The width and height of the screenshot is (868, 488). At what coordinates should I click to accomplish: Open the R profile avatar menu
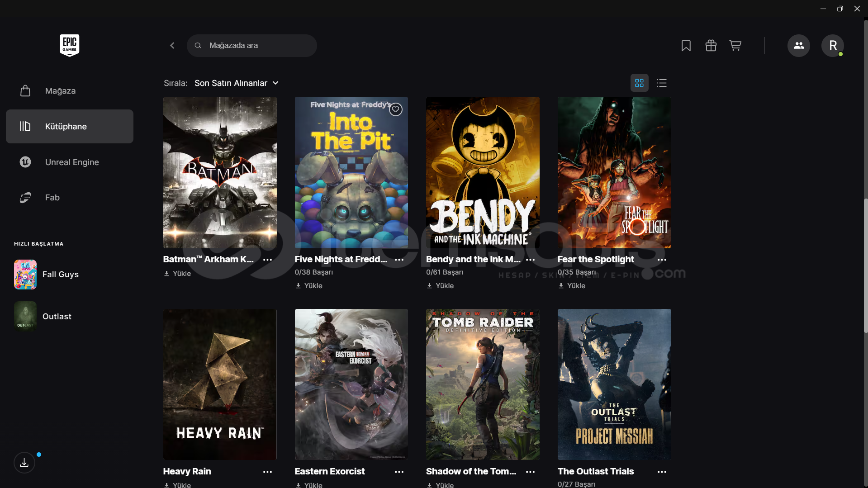[833, 46]
